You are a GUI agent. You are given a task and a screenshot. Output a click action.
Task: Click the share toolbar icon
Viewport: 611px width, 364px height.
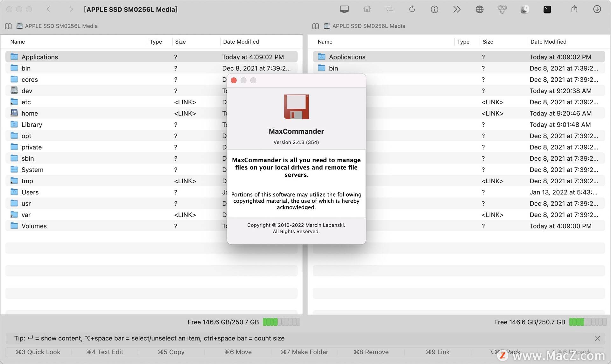(574, 9)
